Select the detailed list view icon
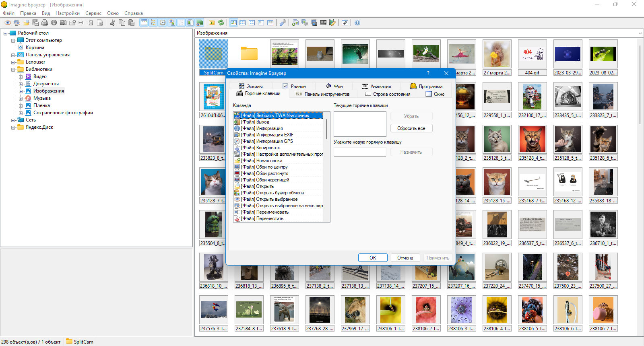644x346 pixels. 270,23
